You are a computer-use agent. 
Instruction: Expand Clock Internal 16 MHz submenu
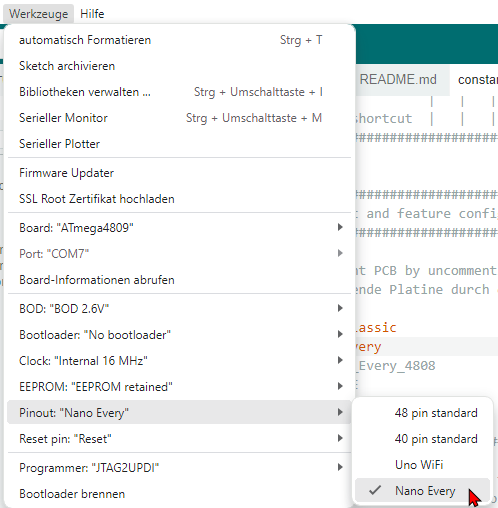(179, 361)
